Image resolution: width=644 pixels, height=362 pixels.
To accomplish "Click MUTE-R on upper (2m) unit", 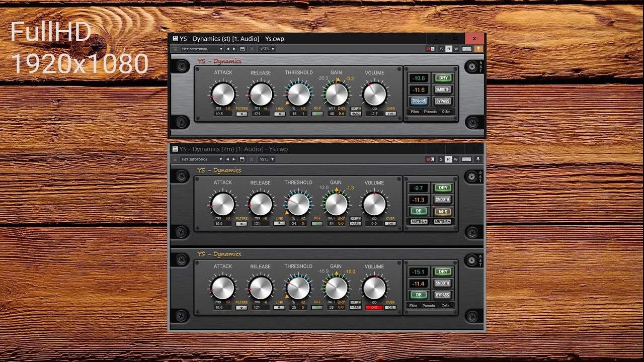I will point(443,222).
